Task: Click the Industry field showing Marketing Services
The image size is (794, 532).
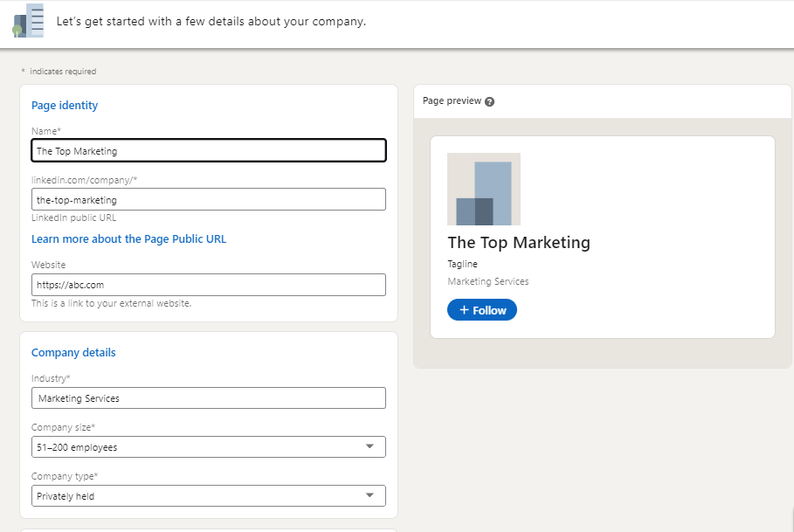Action: (x=208, y=398)
